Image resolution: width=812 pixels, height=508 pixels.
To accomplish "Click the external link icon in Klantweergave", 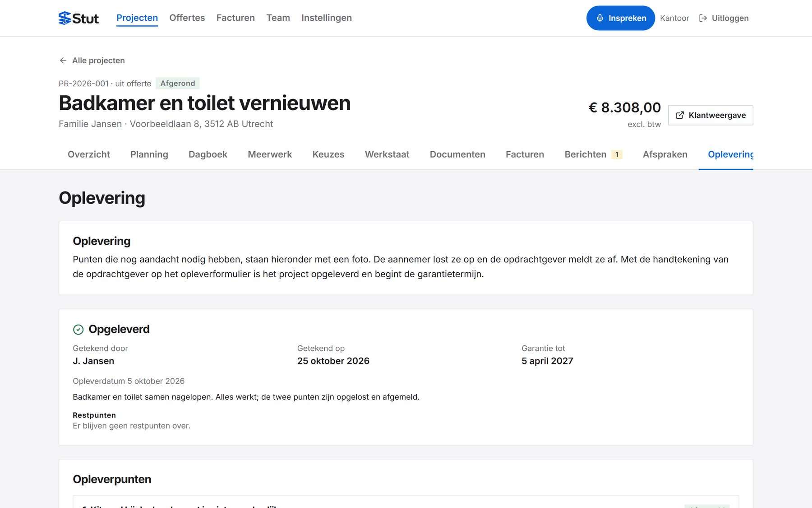I will (x=680, y=115).
